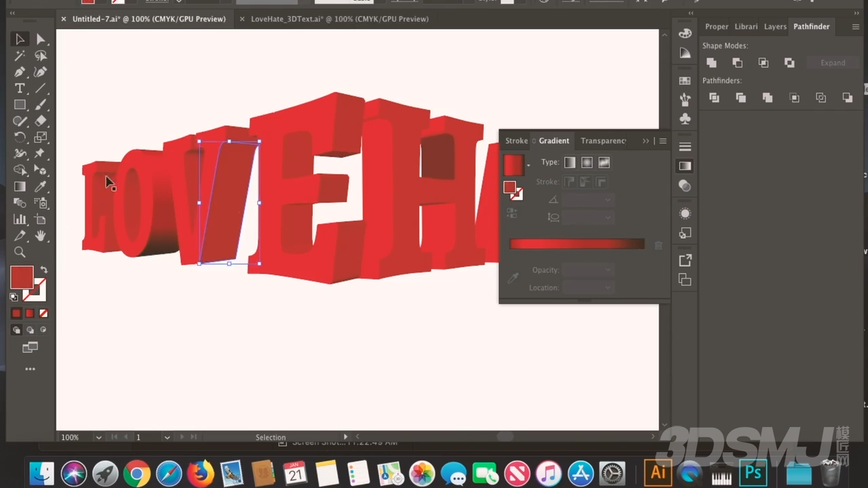Select the Curvature tool
Viewport: 868px width, 488px height.
(41, 72)
